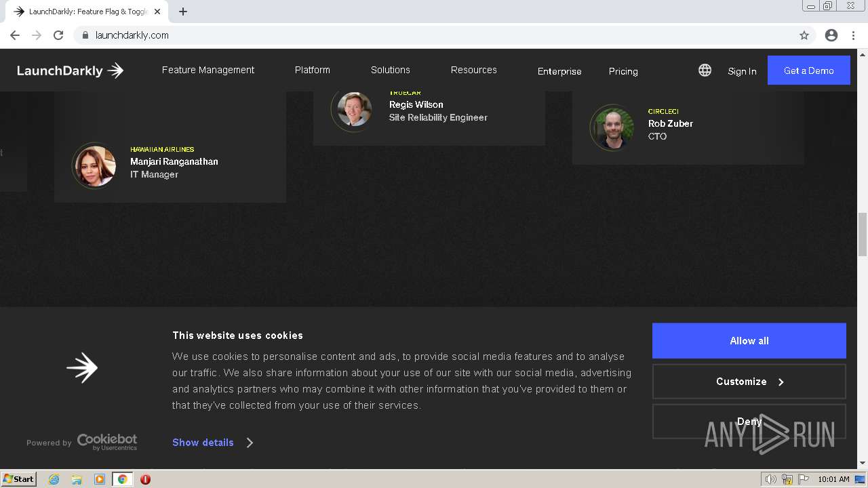
Task: Accept cookies with Allow all
Action: pyautogui.click(x=749, y=341)
